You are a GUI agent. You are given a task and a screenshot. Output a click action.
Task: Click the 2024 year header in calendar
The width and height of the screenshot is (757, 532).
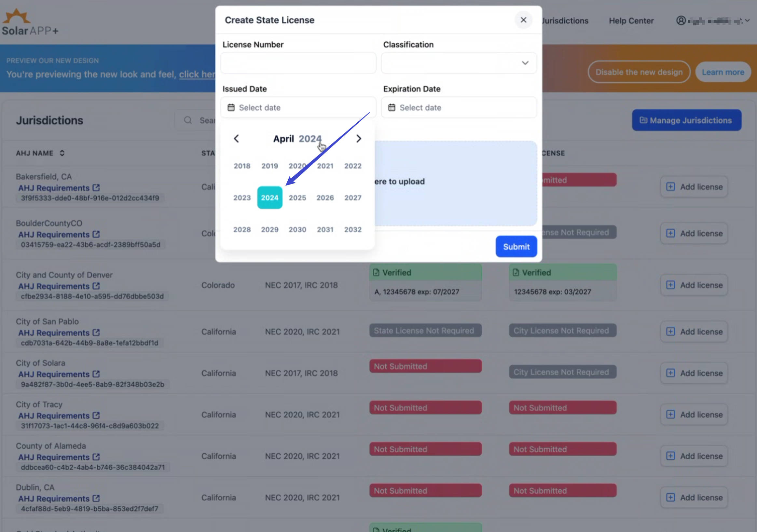[310, 139]
